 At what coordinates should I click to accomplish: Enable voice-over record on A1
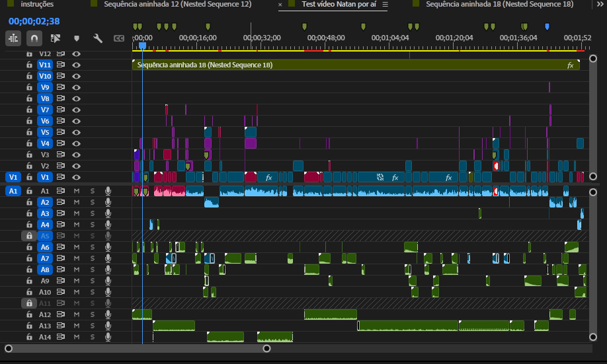coord(108,191)
